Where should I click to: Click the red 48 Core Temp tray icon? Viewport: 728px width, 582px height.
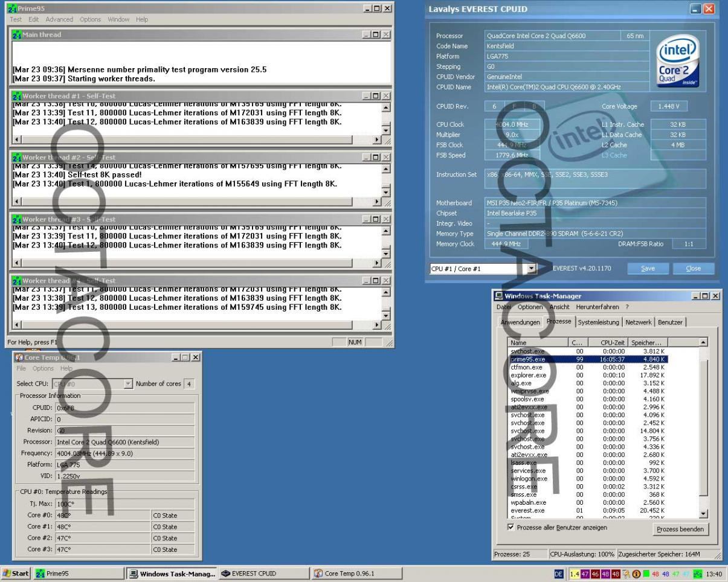tap(656, 574)
